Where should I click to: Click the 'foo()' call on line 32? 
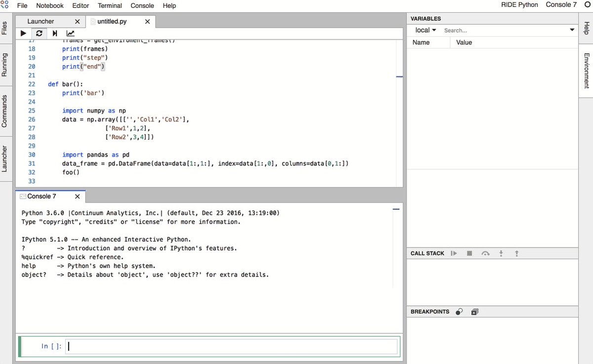point(71,172)
